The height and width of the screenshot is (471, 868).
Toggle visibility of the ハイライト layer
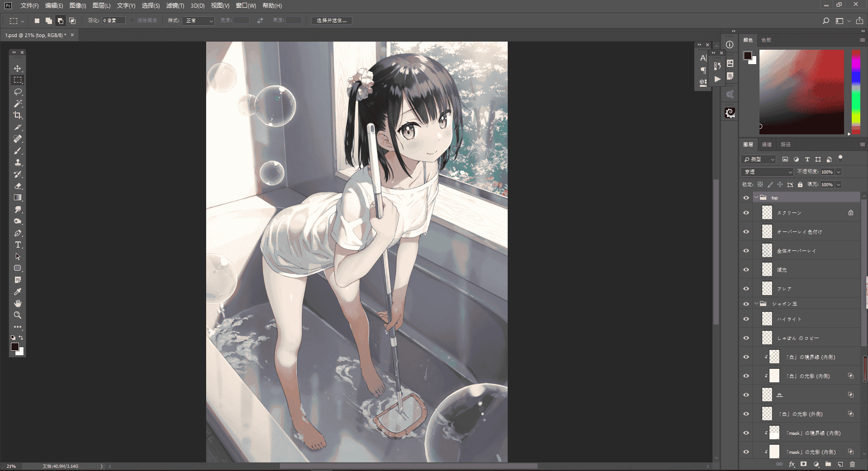click(x=746, y=319)
